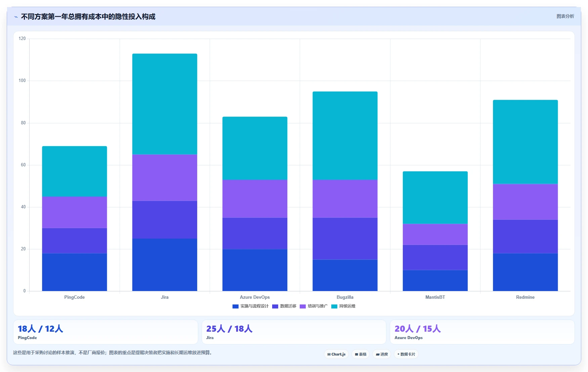Select PingCode's 数据迁移 bar segment

click(75, 241)
